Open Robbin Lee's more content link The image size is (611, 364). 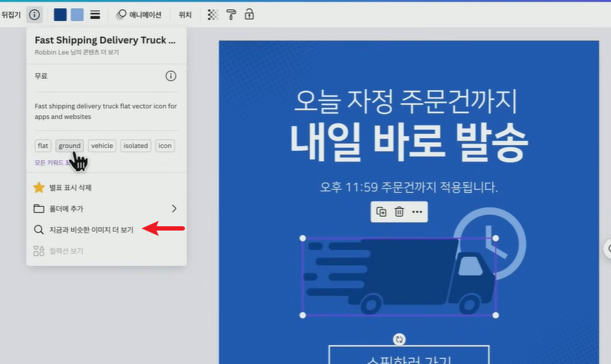pos(77,52)
